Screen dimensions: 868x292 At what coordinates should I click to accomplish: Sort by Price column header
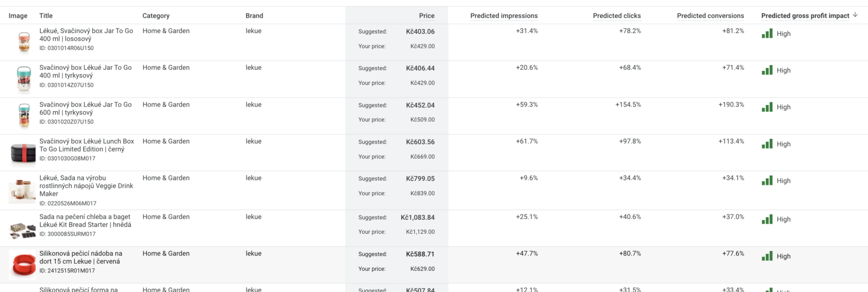click(x=426, y=16)
